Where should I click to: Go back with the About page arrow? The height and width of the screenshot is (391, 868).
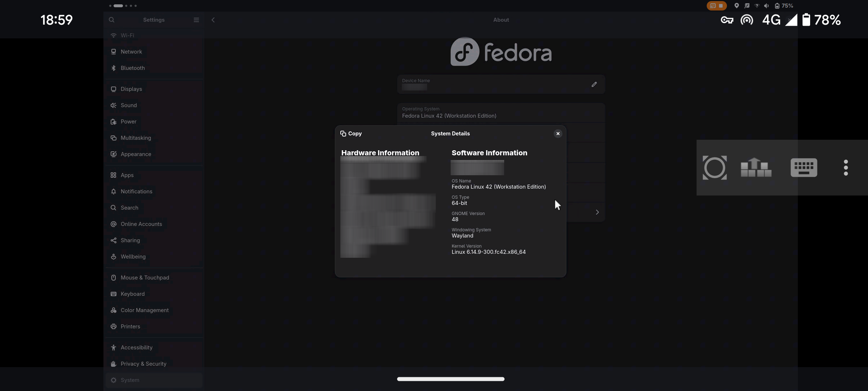pyautogui.click(x=213, y=20)
